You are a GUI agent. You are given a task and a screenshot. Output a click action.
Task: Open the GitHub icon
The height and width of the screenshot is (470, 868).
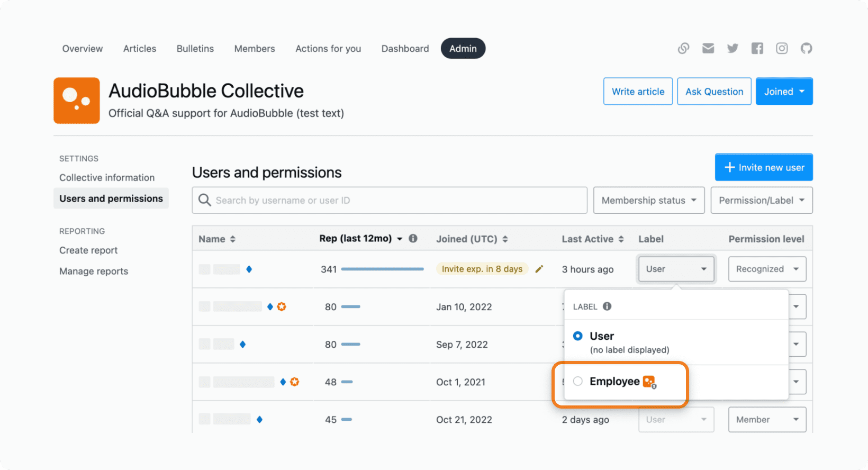pos(806,49)
